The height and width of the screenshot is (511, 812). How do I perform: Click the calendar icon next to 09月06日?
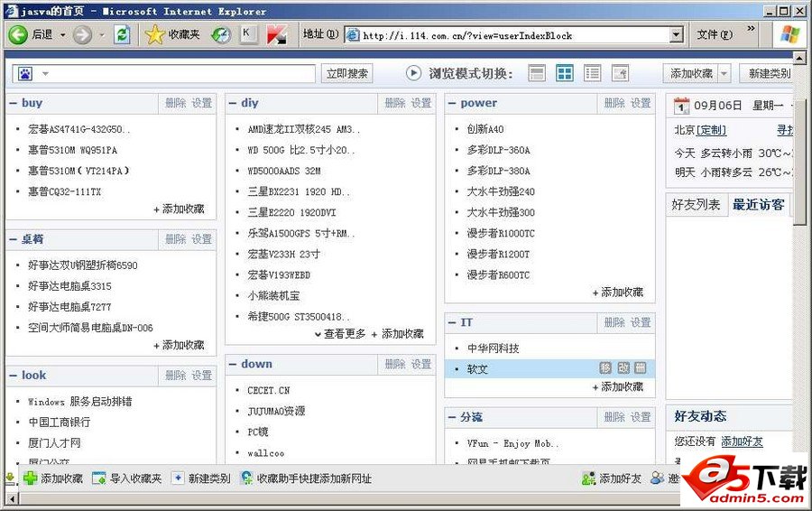click(681, 106)
